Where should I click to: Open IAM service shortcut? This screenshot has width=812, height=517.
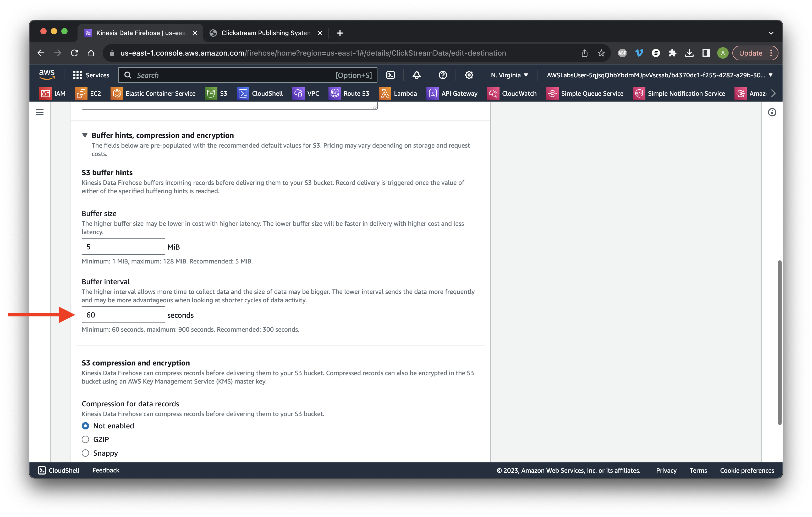tap(53, 94)
